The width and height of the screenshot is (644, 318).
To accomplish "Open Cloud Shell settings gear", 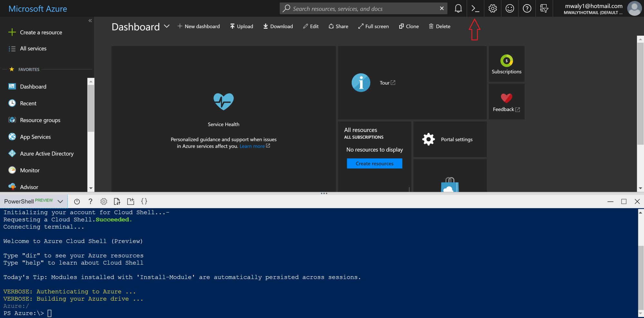I will click(104, 201).
